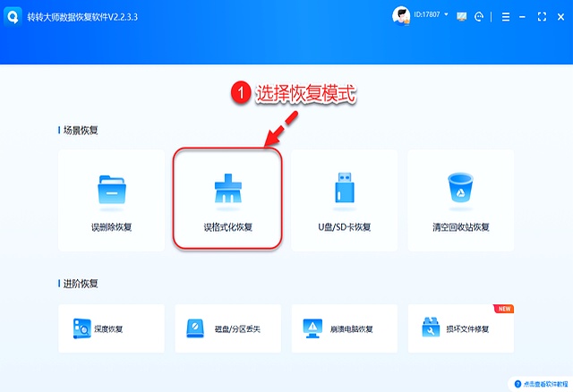The width and height of the screenshot is (573, 392).
Task: Toggle fullscreen window icon
Action: 542,16
